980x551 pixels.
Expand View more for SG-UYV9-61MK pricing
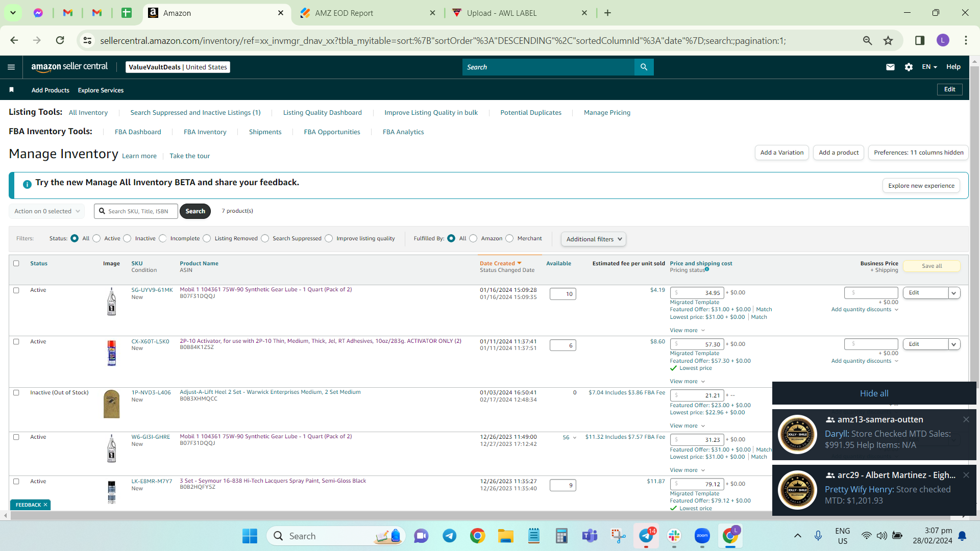687,330
